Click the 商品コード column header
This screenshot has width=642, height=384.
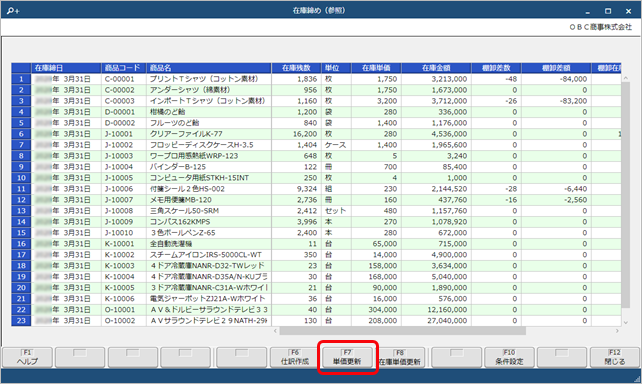coord(124,68)
